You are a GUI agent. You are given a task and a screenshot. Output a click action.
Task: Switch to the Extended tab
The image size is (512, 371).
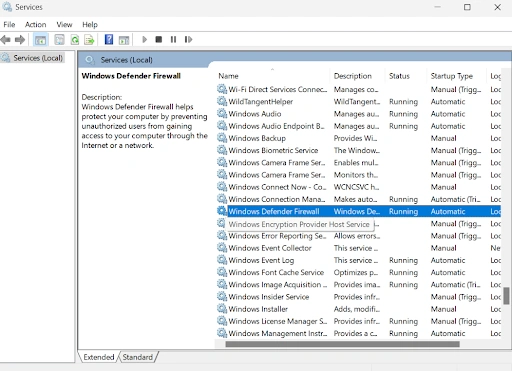coord(99,357)
